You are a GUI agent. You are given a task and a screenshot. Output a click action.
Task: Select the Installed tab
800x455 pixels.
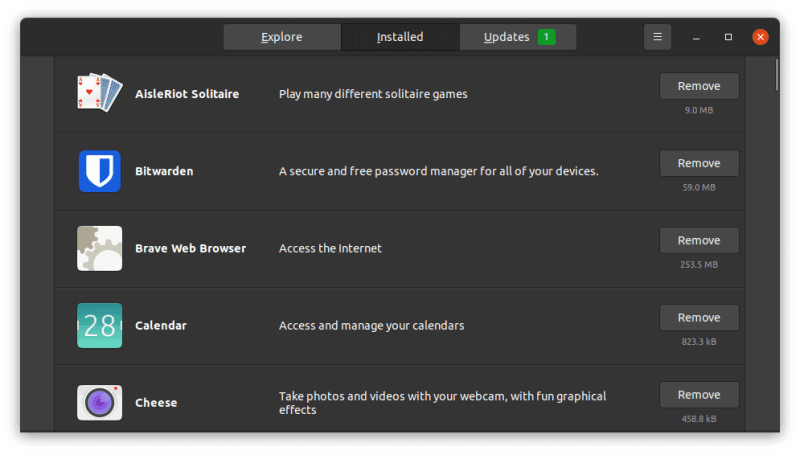[x=400, y=37]
